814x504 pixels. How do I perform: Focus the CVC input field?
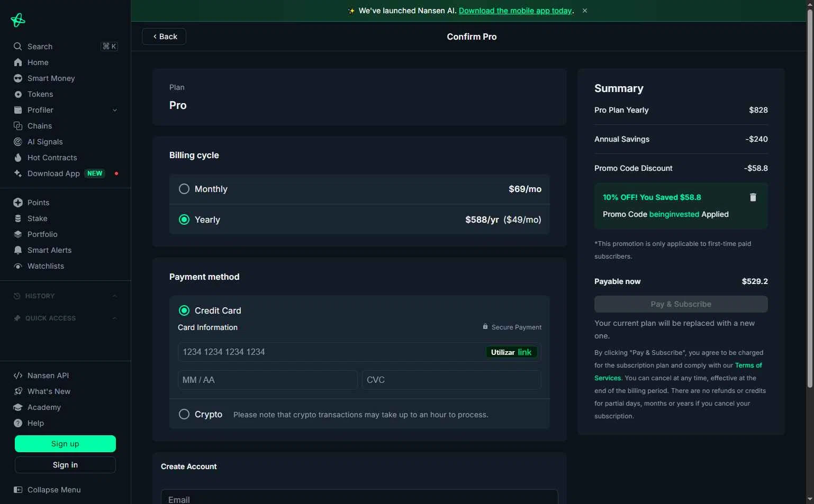(451, 380)
